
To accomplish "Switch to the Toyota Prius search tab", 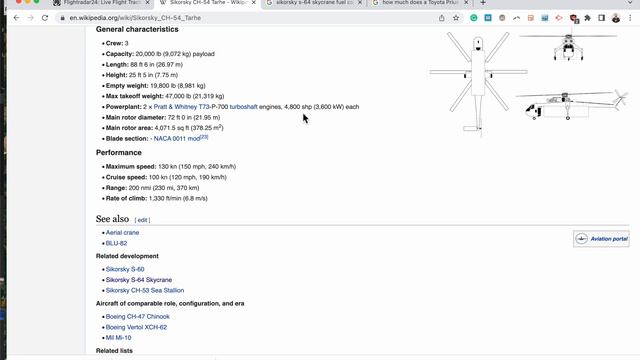I will (420, 3).
